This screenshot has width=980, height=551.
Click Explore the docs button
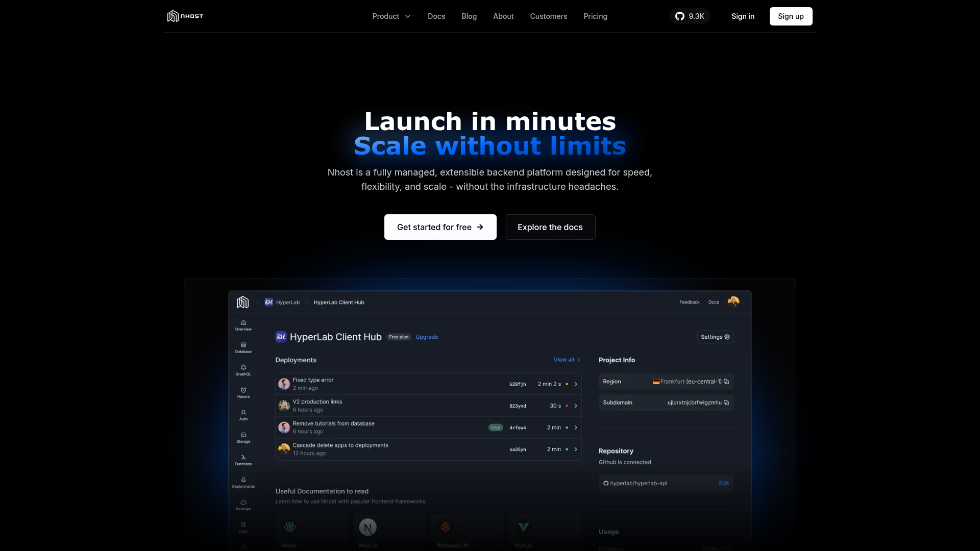click(550, 227)
